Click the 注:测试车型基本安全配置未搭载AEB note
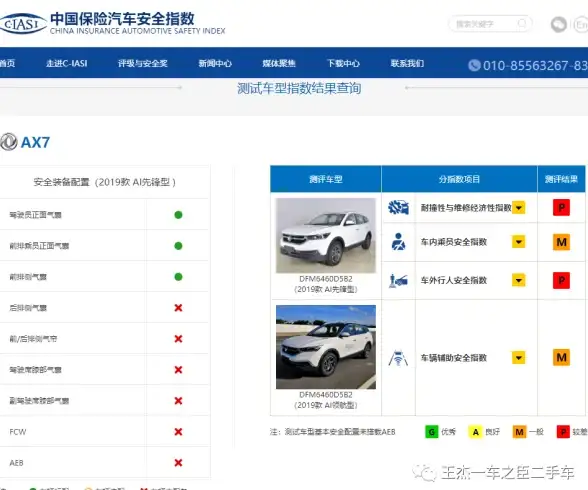The height and width of the screenshot is (490, 588). point(333,432)
